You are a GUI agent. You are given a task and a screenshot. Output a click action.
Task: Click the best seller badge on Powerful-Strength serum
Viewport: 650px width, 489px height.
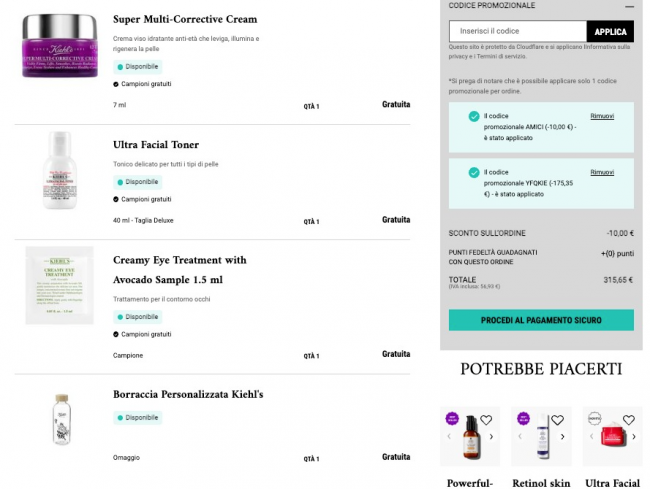452,419
